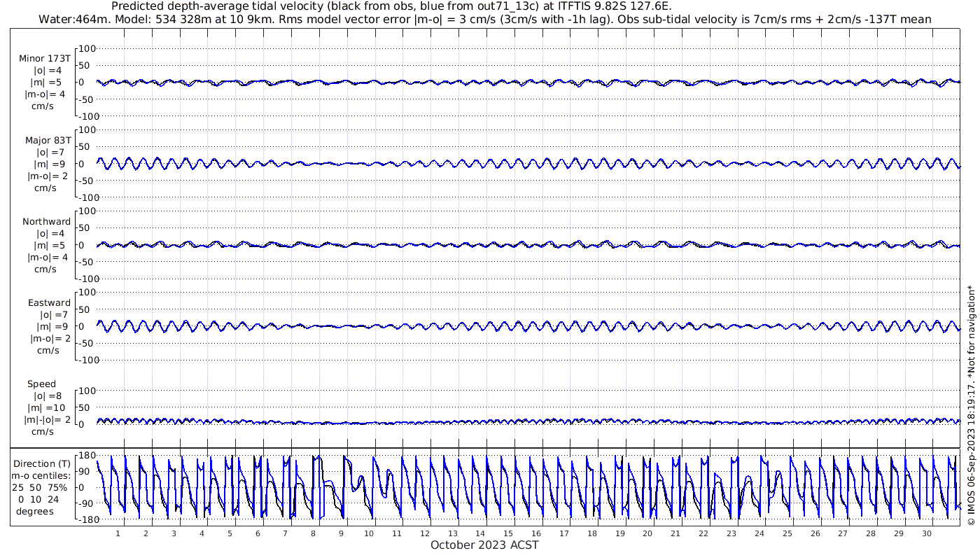Select the 'Eastward' panel label

(x=49, y=303)
